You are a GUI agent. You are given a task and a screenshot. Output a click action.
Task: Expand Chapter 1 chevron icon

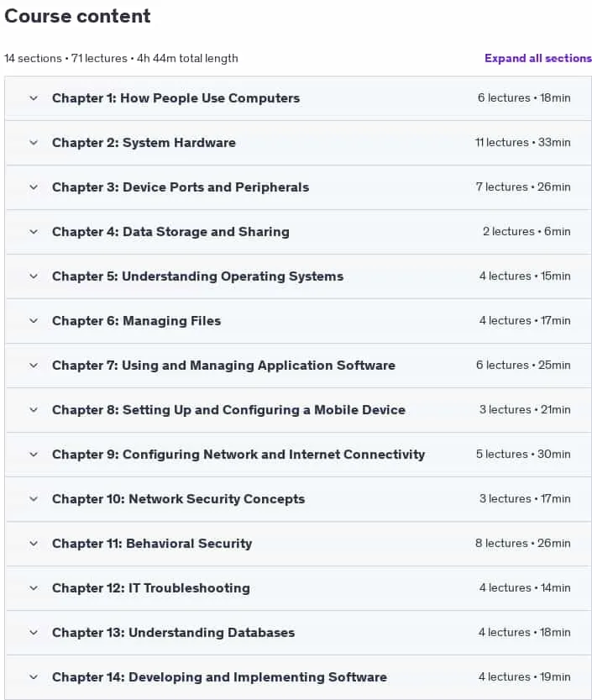click(x=34, y=98)
